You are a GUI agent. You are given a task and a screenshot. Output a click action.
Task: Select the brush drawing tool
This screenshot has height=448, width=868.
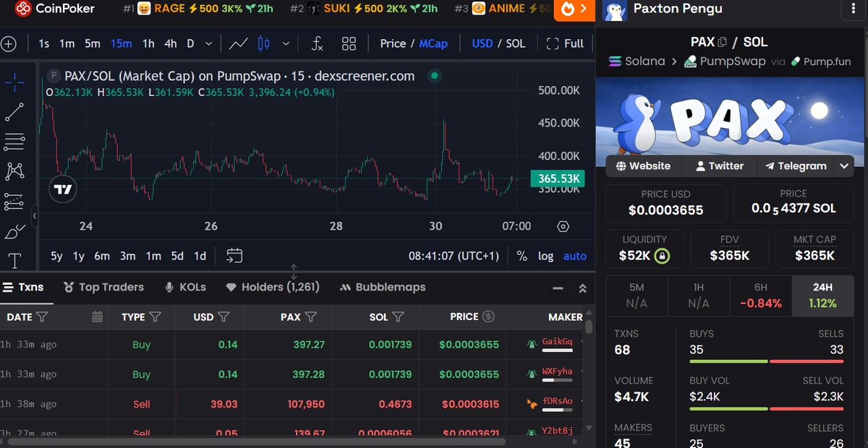click(14, 232)
